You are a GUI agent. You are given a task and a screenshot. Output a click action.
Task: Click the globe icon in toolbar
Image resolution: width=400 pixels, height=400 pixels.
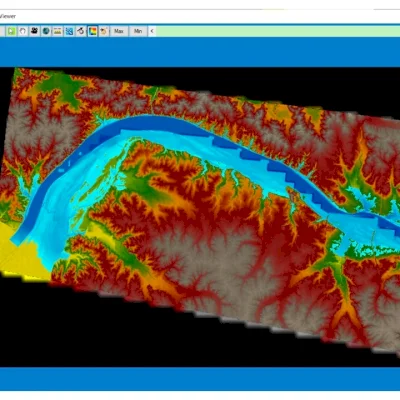(x=46, y=31)
